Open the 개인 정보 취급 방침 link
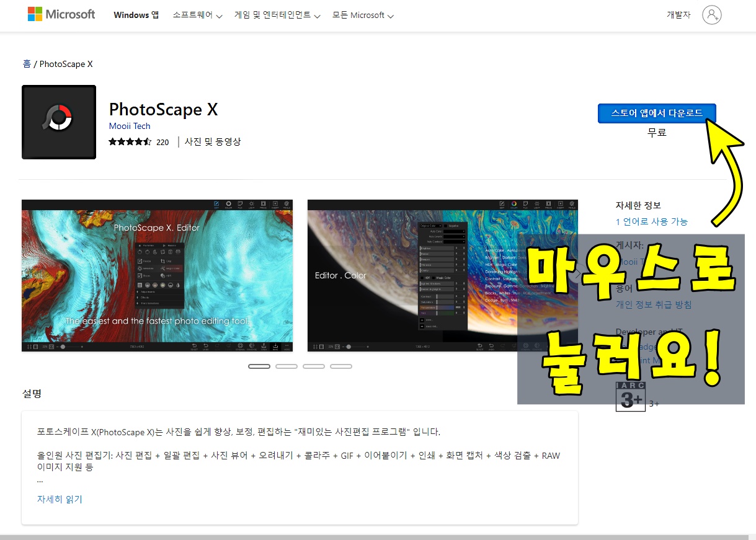Screen dimensions: 756x540 [654, 304]
